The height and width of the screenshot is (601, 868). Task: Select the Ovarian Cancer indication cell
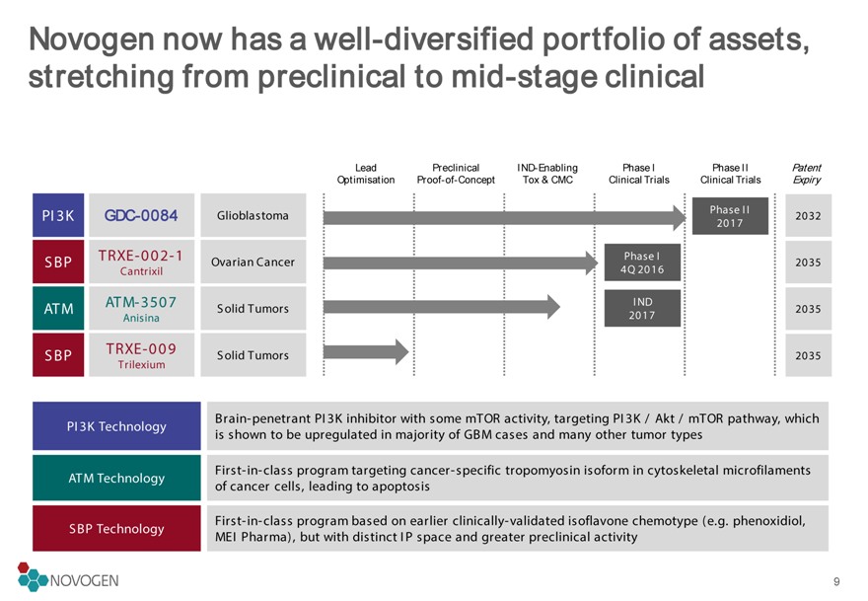[x=253, y=262]
